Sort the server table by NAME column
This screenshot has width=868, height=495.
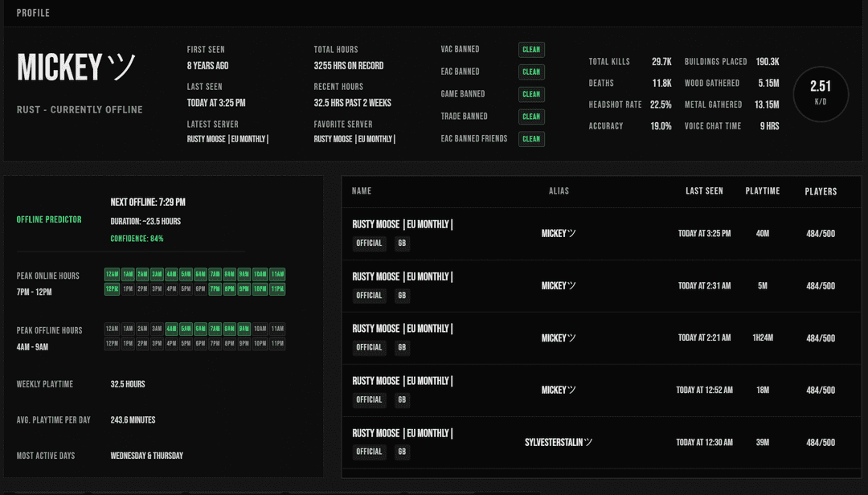point(361,191)
